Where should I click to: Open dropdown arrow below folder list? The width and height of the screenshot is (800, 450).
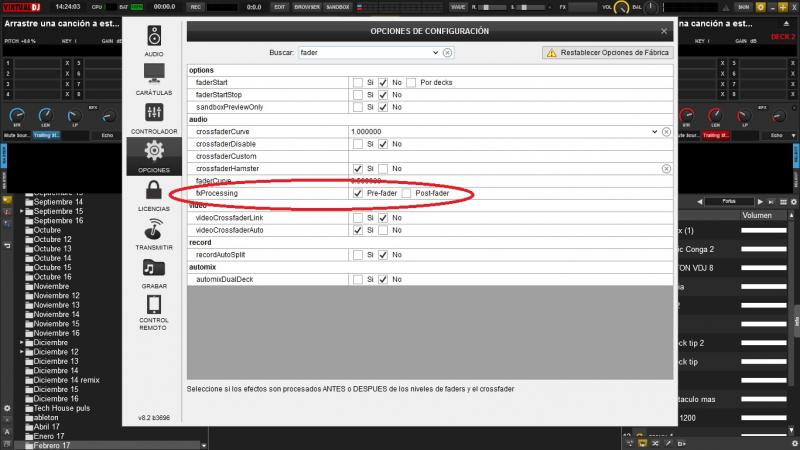(x=204, y=445)
